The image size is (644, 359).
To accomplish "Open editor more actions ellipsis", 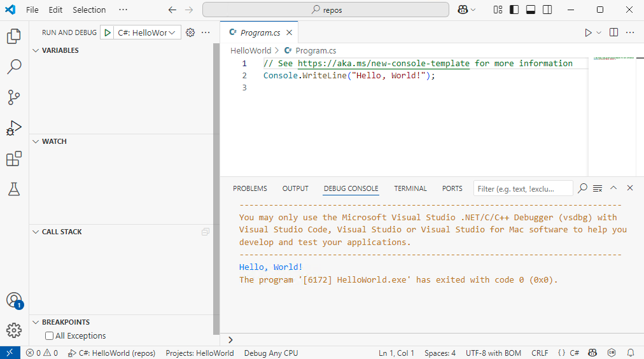I will 630,32.
